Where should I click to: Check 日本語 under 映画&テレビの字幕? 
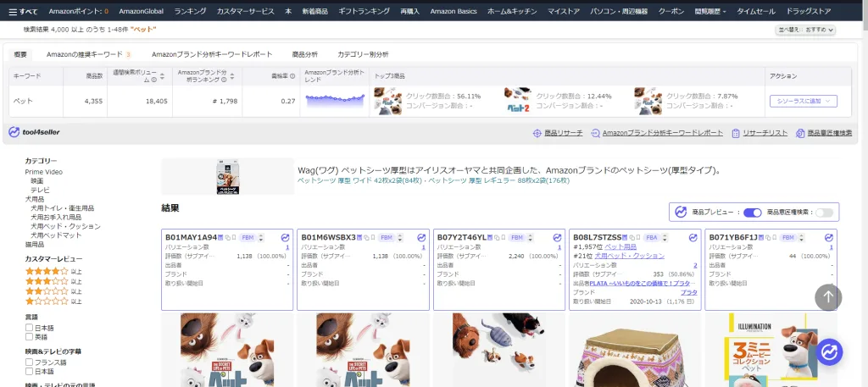click(x=29, y=371)
